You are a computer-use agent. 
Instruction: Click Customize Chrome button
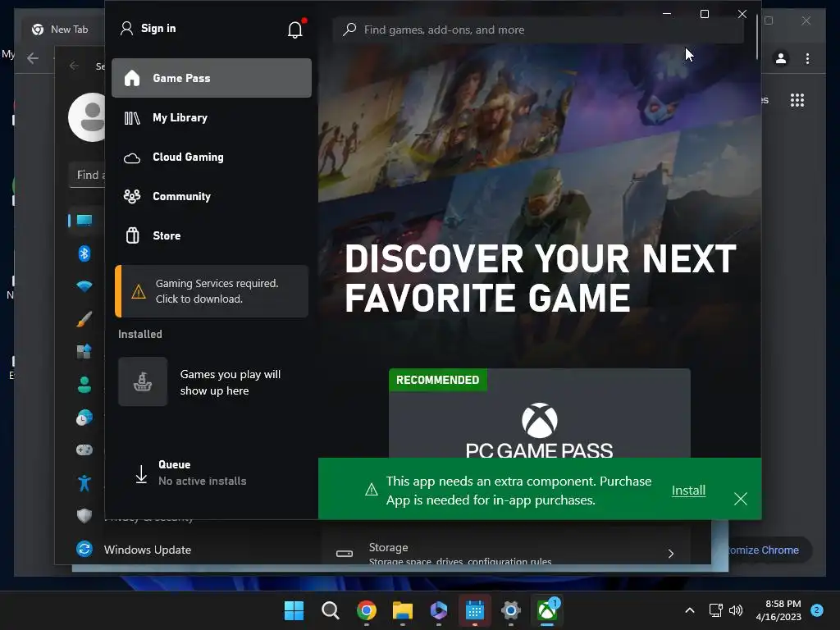(768, 550)
